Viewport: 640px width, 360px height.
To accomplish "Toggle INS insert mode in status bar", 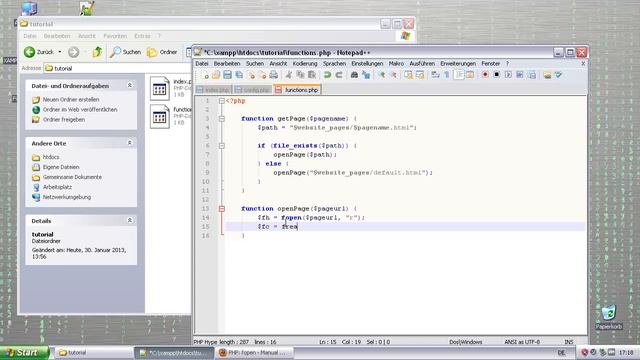I will [x=569, y=342].
